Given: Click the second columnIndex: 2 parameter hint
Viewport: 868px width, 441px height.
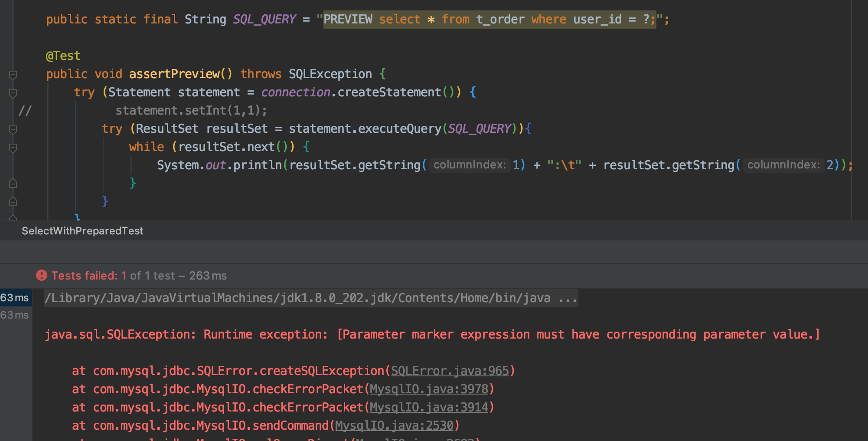Looking at the screenshot, I should (x=783, y=165).
